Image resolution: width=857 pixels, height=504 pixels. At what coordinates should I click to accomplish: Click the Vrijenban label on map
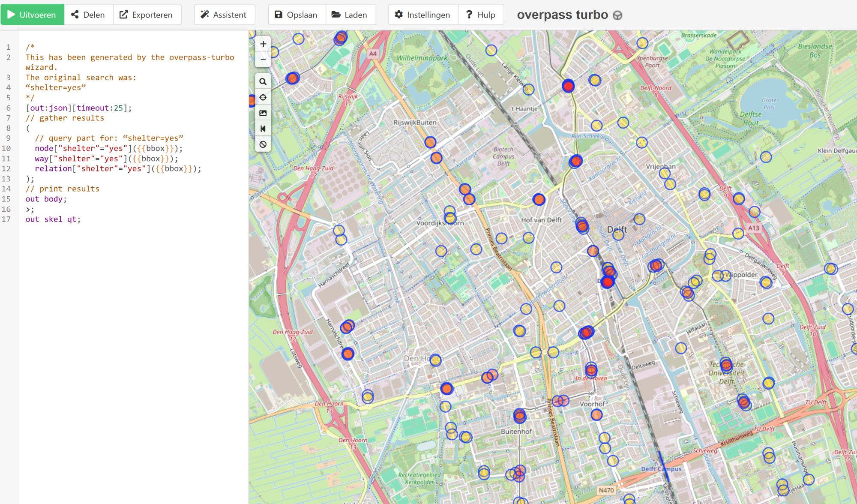[661, 167]
